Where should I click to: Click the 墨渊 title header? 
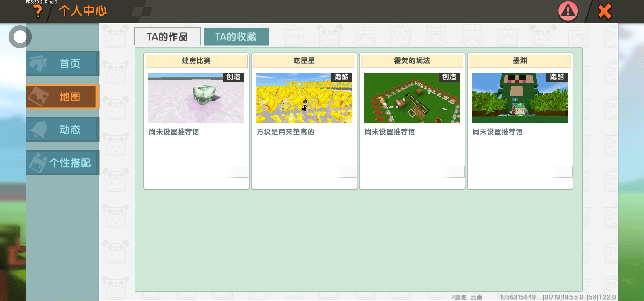point(520,61)
